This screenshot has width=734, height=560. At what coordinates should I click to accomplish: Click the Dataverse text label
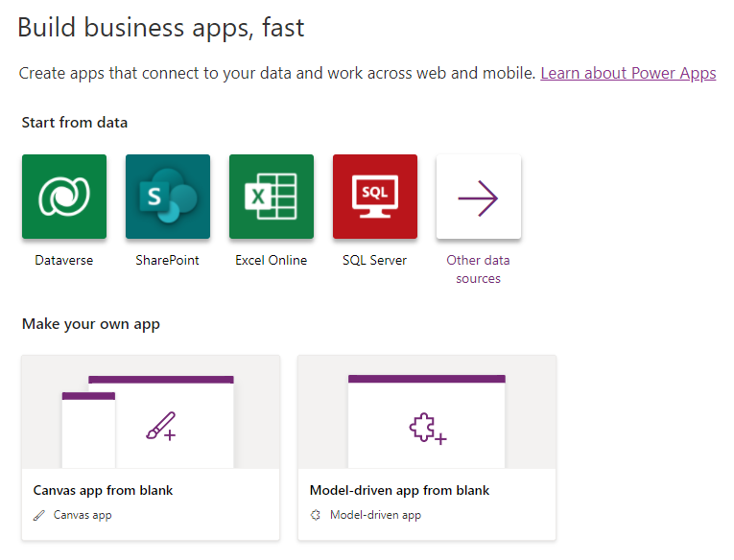click(x=64, y=260)
